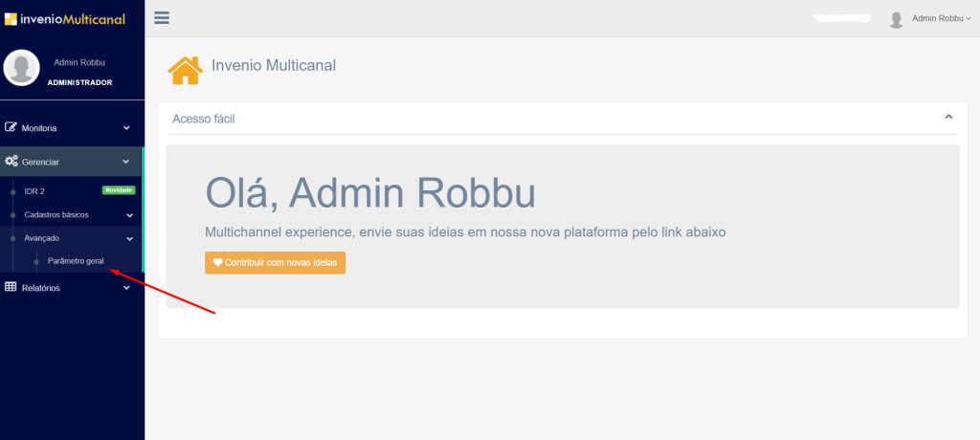The height and width of the screenshot is (440, 980).
Task: Open the IDR 2 menu item
Action: click(34, 191)
